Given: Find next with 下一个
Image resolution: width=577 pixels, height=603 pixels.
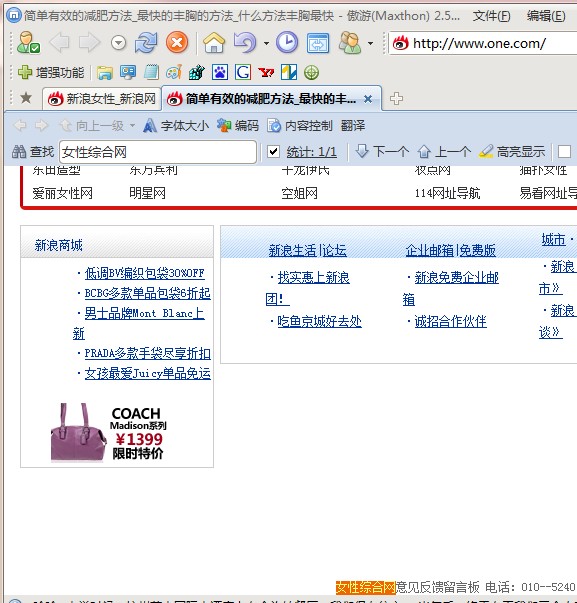Looking at the screenshot, I should (382, 152).
